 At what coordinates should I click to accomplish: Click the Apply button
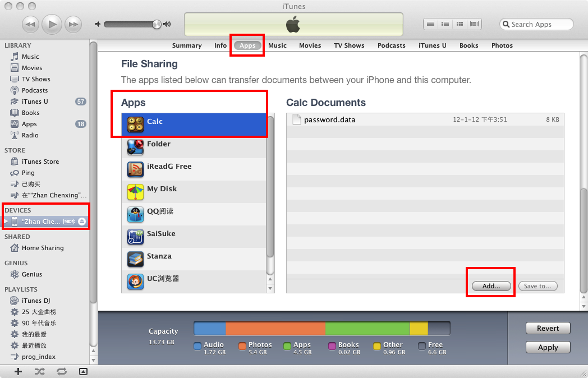coord(548,347)
